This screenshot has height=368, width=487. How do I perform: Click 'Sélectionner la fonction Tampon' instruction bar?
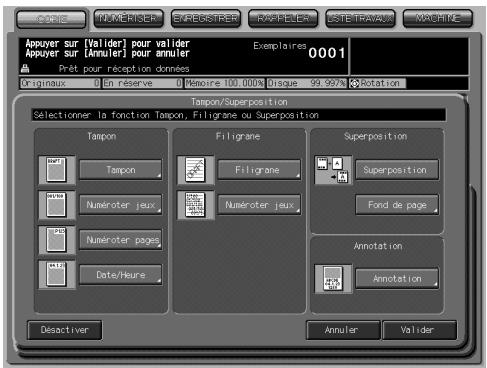click(239, 115)
